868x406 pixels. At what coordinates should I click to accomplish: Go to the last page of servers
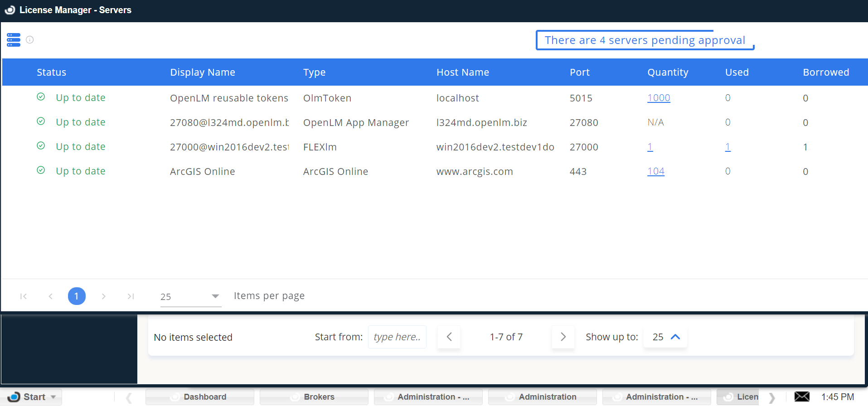coord(131,296)
